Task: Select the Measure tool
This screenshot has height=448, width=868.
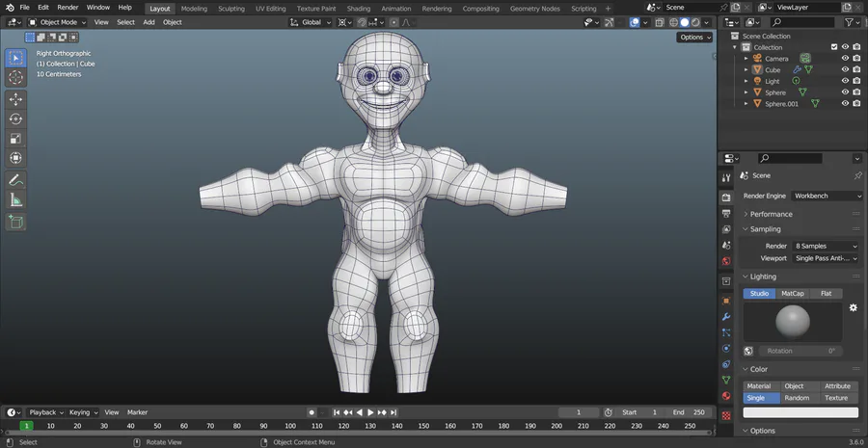Action: 15,200
